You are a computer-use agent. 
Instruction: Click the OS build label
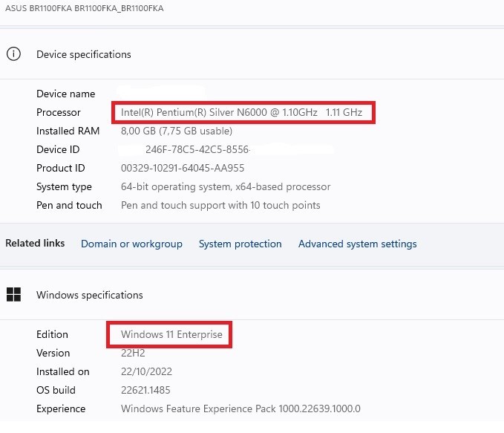[56, 390]
